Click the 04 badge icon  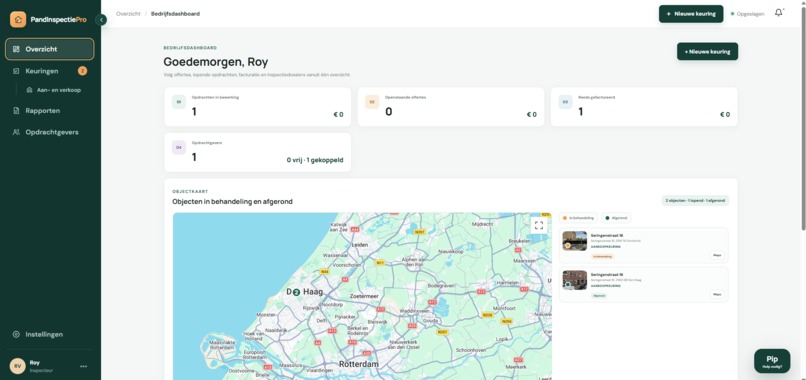click(179, 148)
